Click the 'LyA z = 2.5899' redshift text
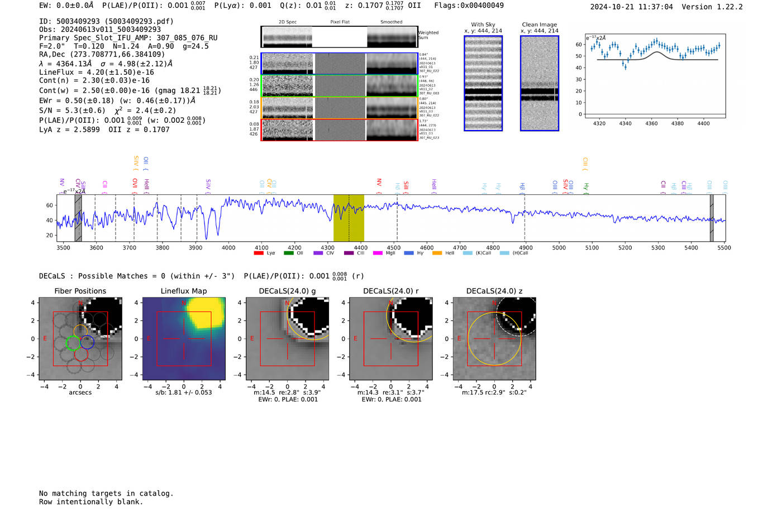Image resolution: width=782 pixels, height=532 pixels. click(69, 130)
